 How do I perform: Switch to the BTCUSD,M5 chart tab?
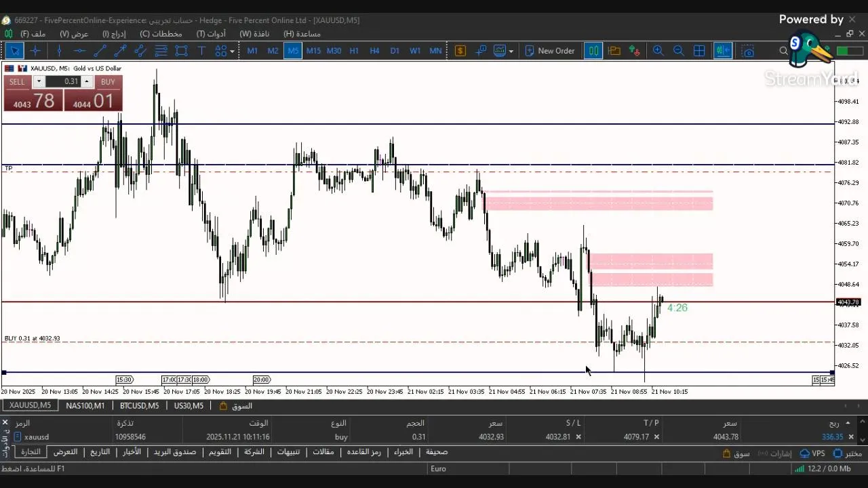point(139,406)
